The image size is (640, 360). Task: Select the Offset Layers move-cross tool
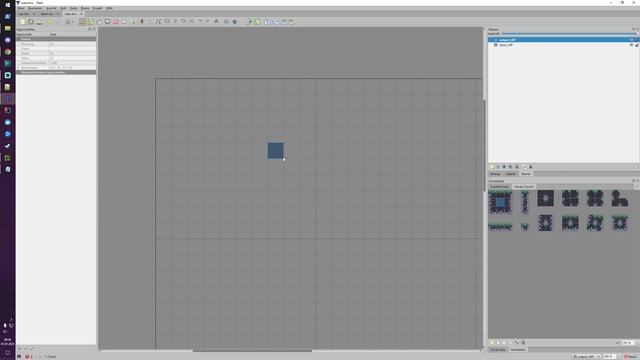click(x=234, y=21)
